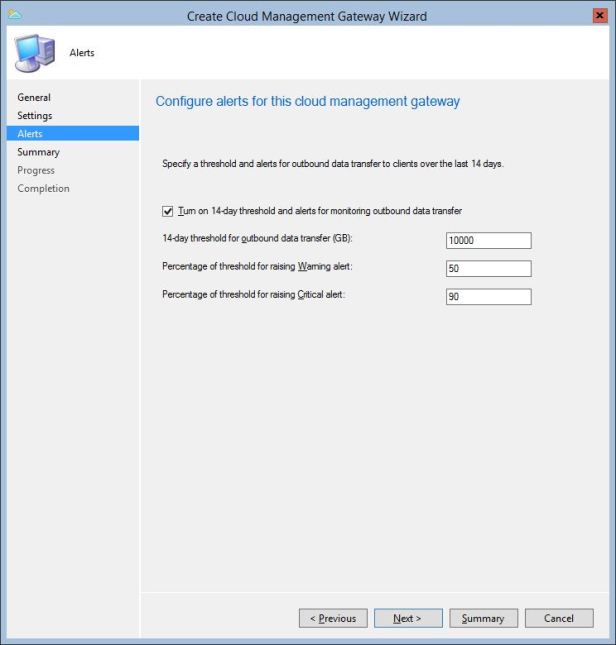Close the Create Cloud Management Gateway Wizard
This screenshot has width=616, height=645.
pyautogui.click(x=600, y=16)
